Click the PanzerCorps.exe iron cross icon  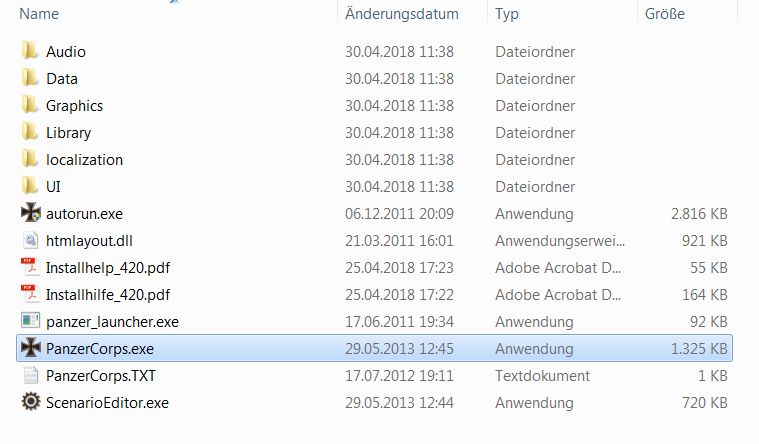coord(30,348)
